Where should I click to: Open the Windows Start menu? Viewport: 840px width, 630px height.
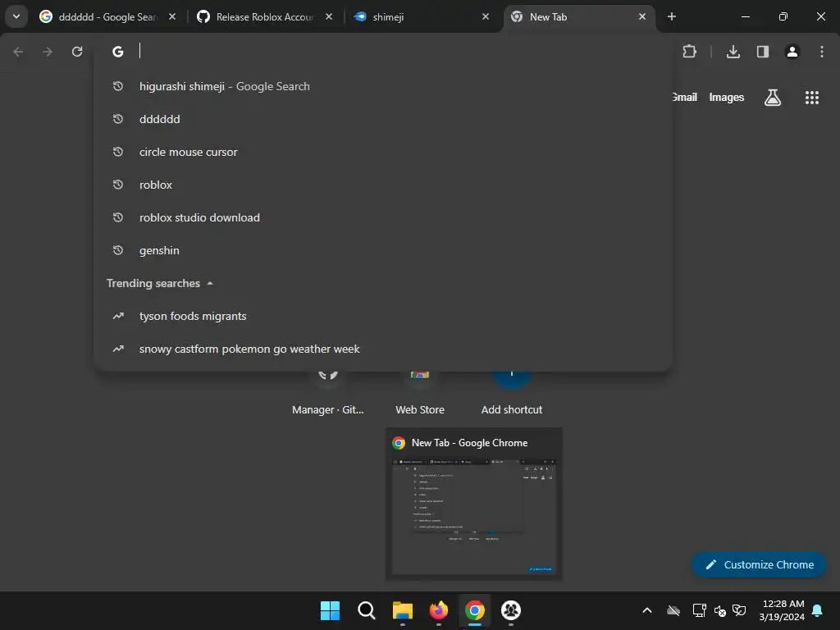(x=330, y=610)
